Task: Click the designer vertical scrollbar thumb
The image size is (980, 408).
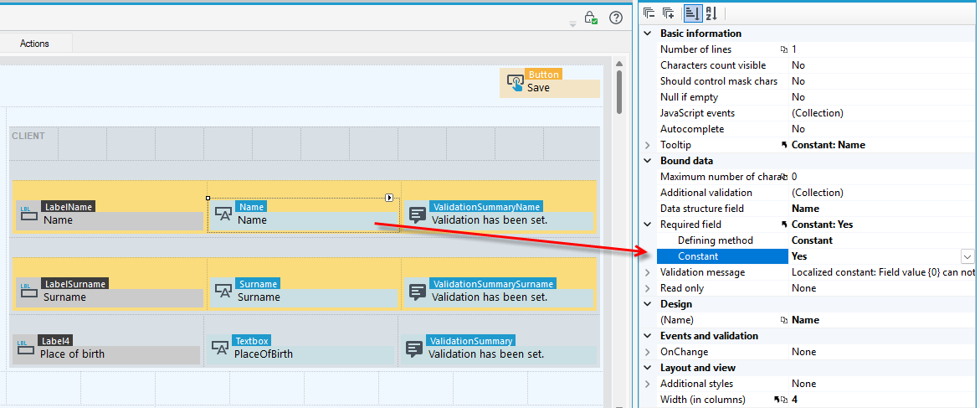Action: [618, 91]
